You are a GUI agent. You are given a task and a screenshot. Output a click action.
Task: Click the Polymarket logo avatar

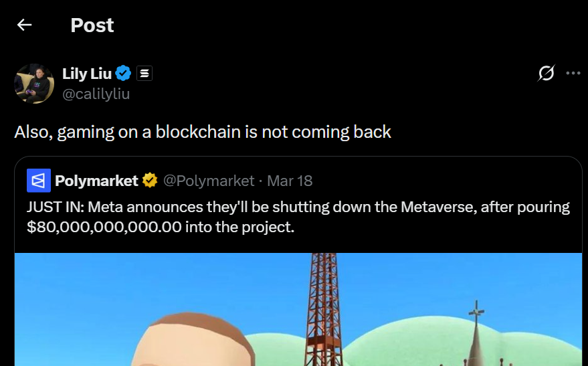[39, 181]
